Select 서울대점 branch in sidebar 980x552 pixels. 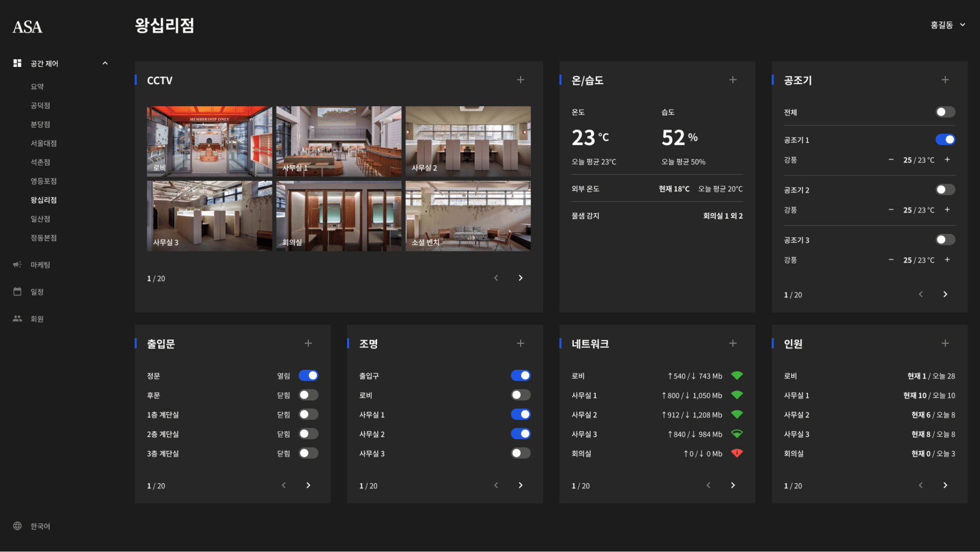[x=44, y=143]
